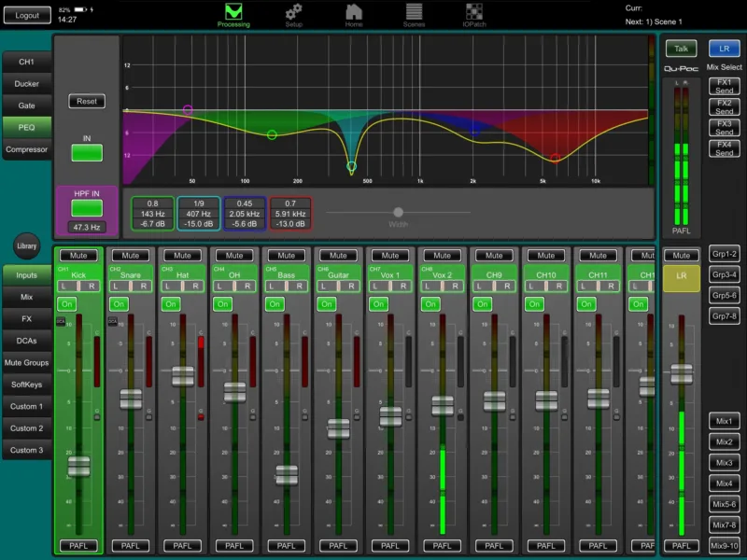Screen dimensions: 747x560
Task: Click the Logout button
Action: 27,15
